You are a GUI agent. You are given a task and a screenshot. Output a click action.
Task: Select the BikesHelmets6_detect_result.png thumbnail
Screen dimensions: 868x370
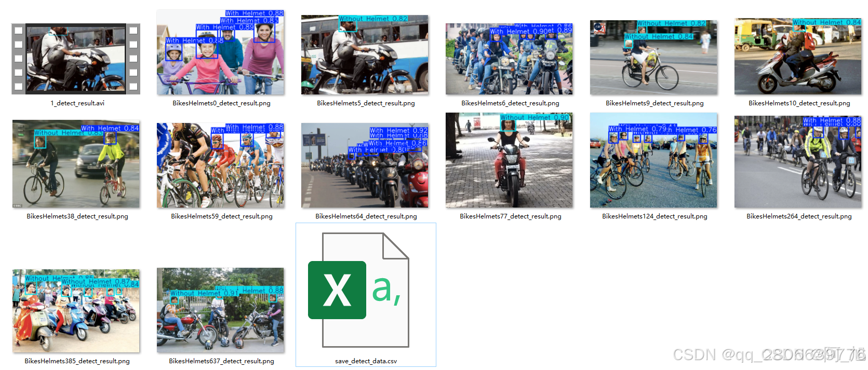pyautogui.click(x=509, y=59)
